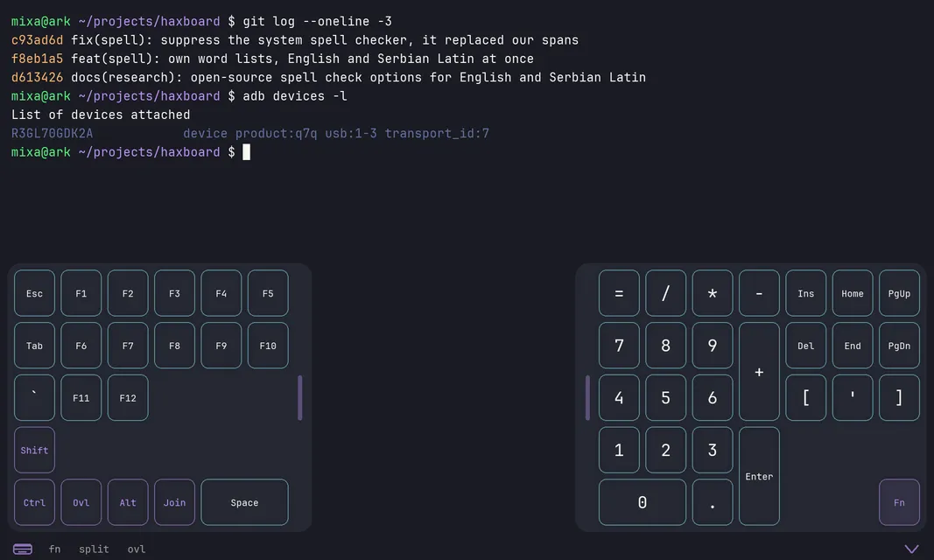Tap the Tab key

click(x=34, y=345)
